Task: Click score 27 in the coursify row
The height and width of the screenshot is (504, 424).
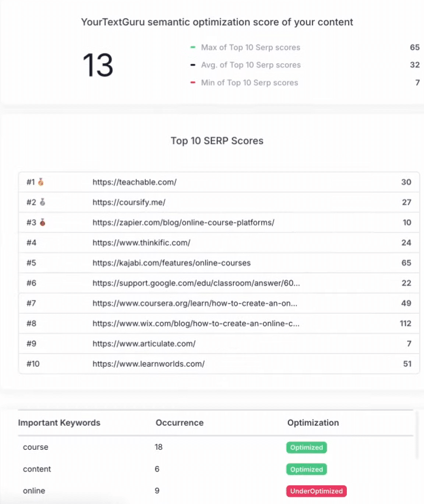Action: coord(407,202)
